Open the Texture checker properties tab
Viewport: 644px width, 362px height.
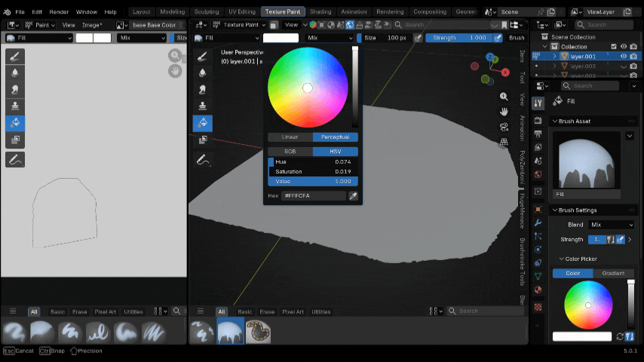pos(538,308)
